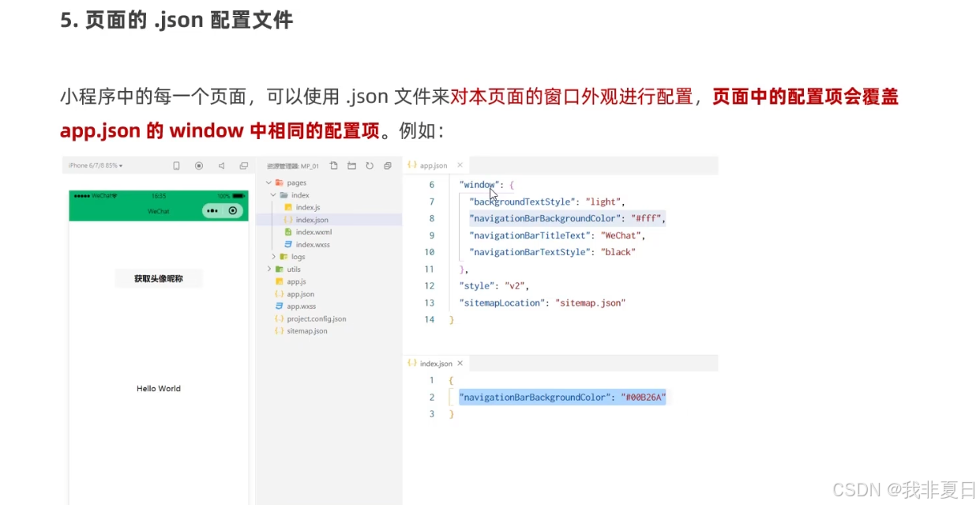
Task: Click the "#fff" value in app.json
Action: point(647,219)
